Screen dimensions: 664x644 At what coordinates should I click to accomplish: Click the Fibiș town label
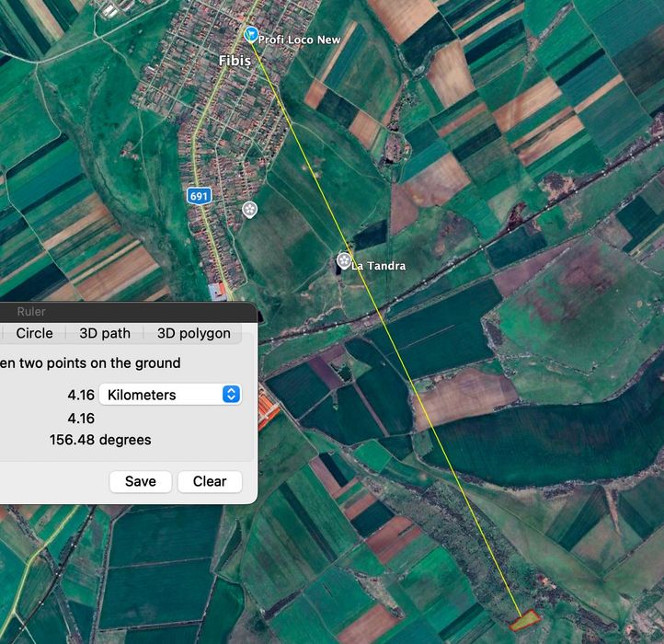tap(235, 61)
